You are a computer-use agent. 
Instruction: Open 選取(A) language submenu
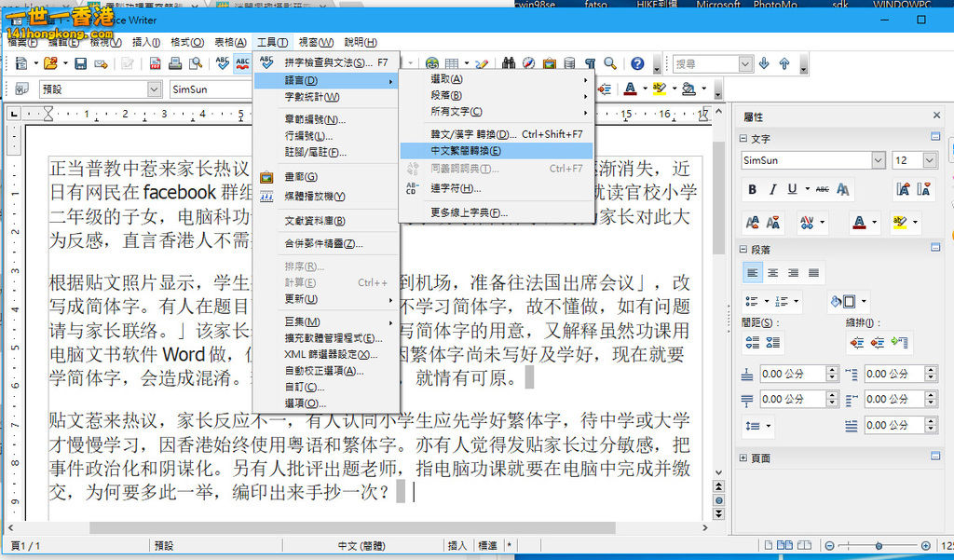(496, 79)
